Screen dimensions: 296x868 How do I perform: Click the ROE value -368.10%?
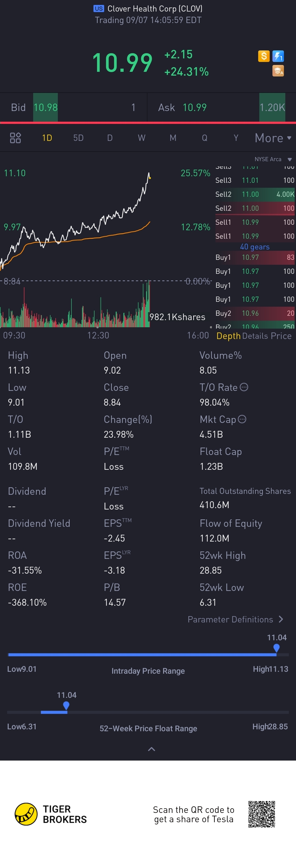tap(27, 602)
